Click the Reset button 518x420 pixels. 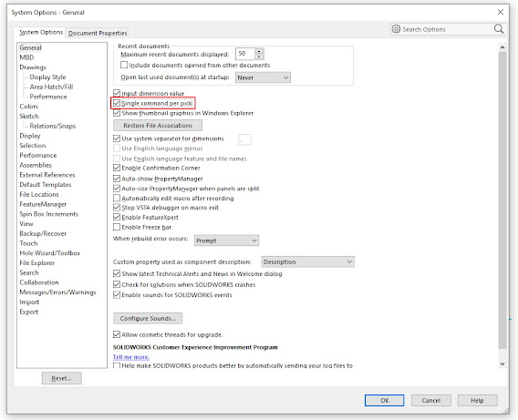pos(61,378)
